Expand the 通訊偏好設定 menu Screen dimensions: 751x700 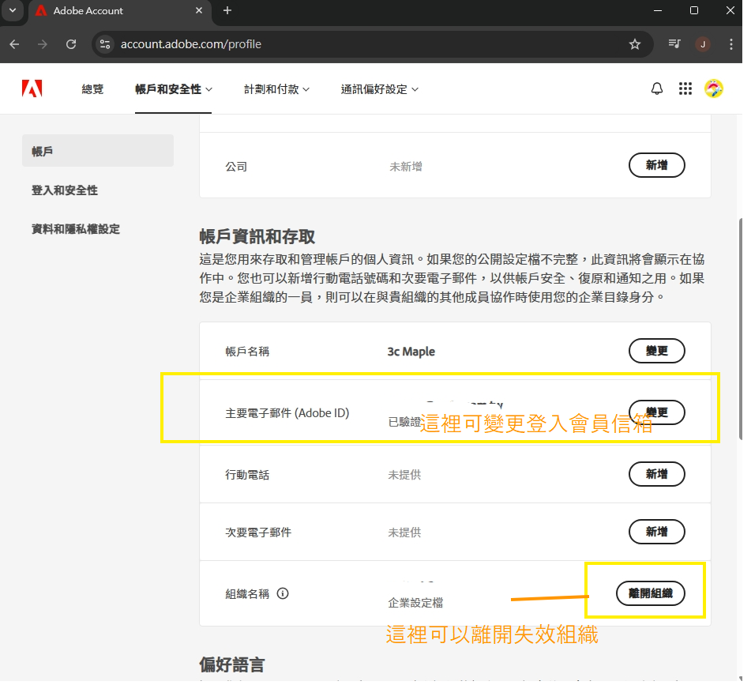pos(379,89)
